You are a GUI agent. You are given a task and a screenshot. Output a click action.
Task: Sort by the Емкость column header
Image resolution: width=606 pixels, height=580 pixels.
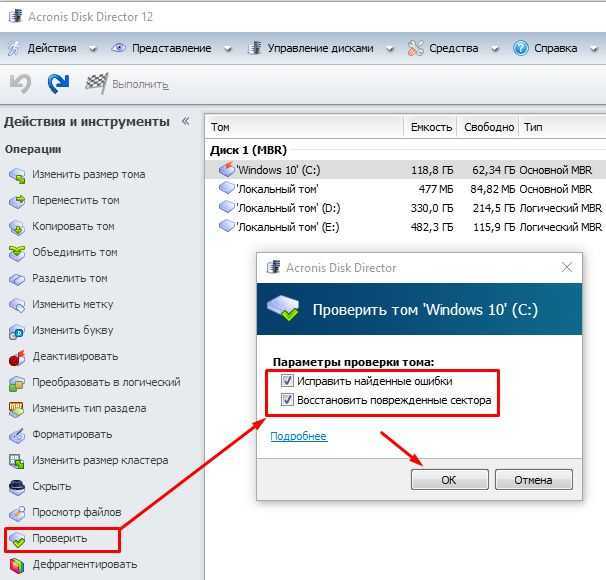431,127
